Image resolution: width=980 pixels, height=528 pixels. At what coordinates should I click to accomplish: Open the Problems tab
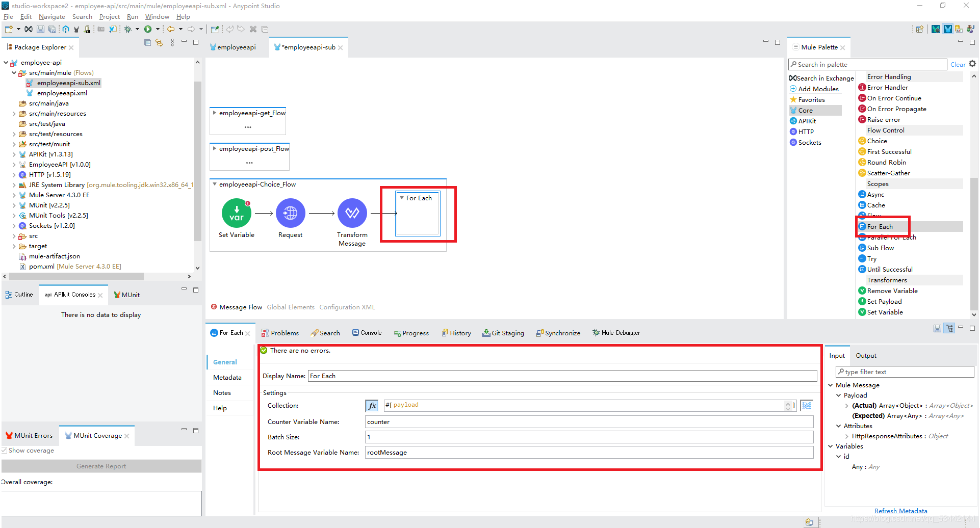[280, 333]
